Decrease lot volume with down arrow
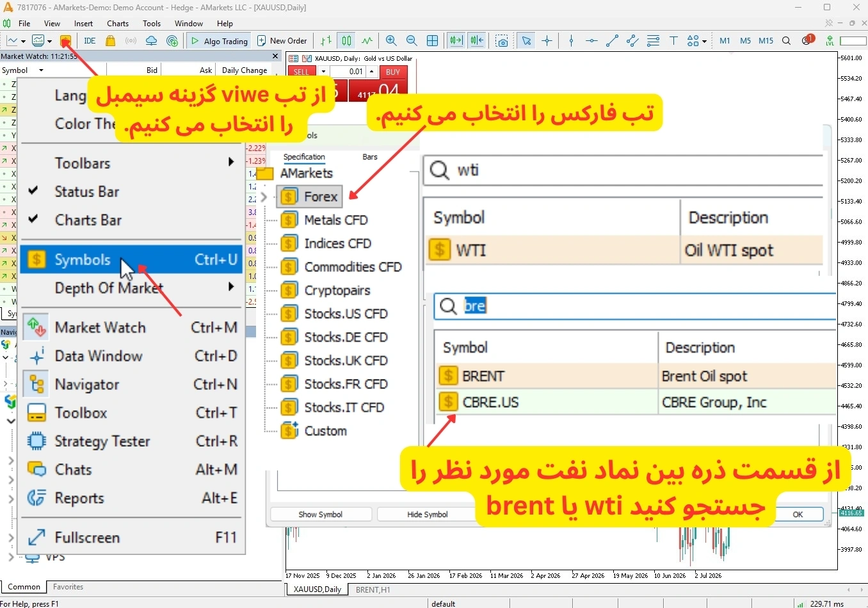This screenshot has height=608, width=868. pos(323,72)
